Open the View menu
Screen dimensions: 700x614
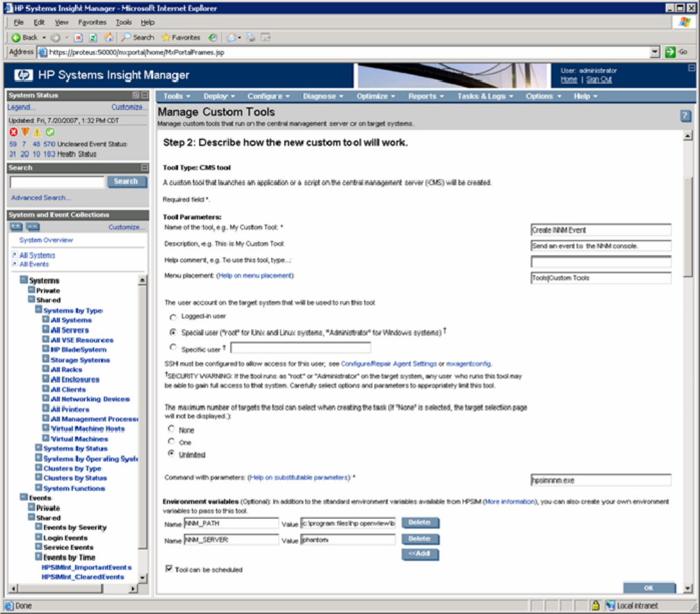click(x=61, y=22)
